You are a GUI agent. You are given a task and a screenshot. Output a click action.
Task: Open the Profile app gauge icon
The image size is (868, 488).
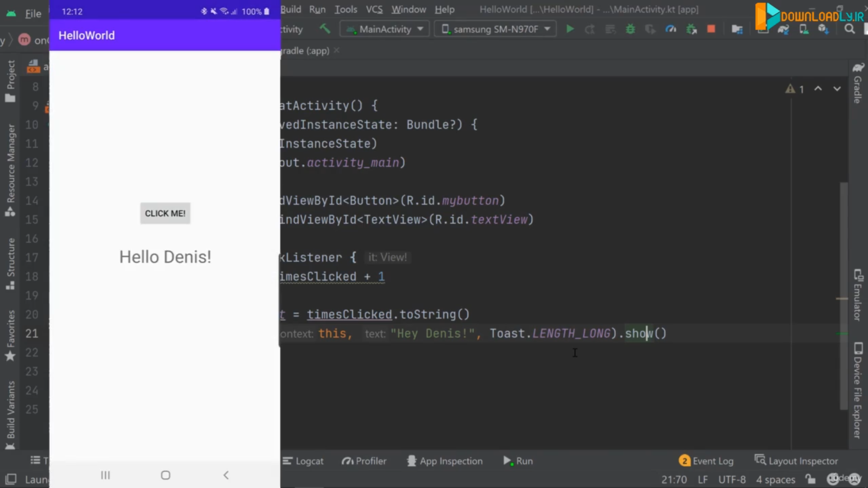pyautogui.click(x=670, y=29)
